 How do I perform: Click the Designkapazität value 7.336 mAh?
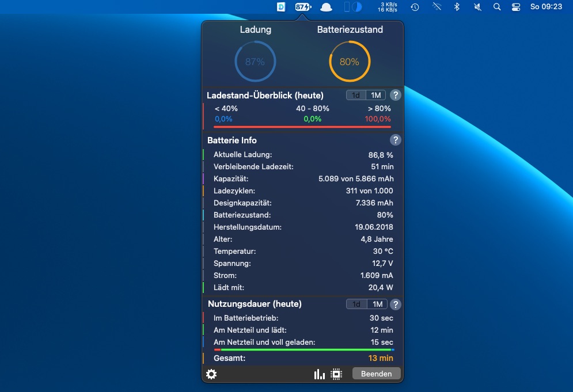click(374, 203)
